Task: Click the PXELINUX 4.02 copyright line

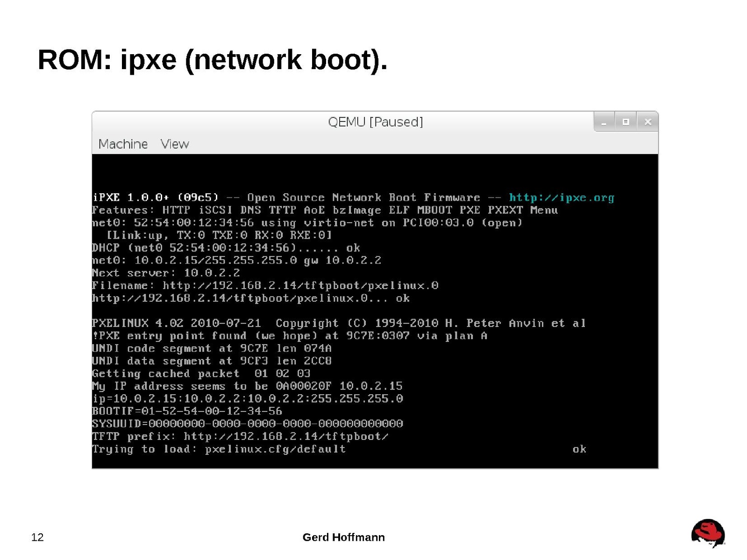Action: point(339,323)
